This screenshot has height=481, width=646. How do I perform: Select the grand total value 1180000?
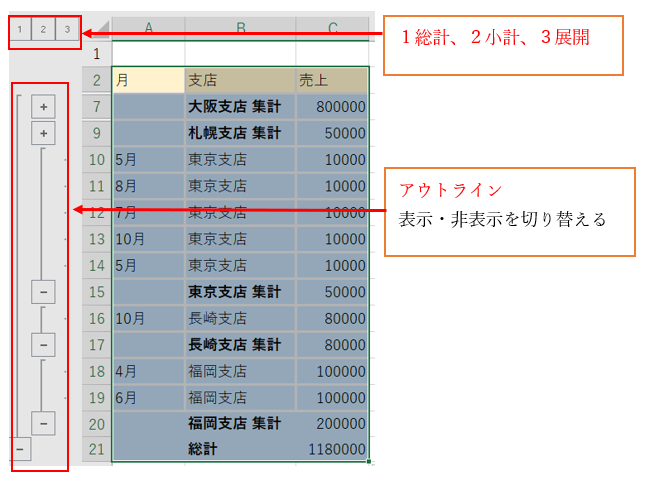pos(332,449)
